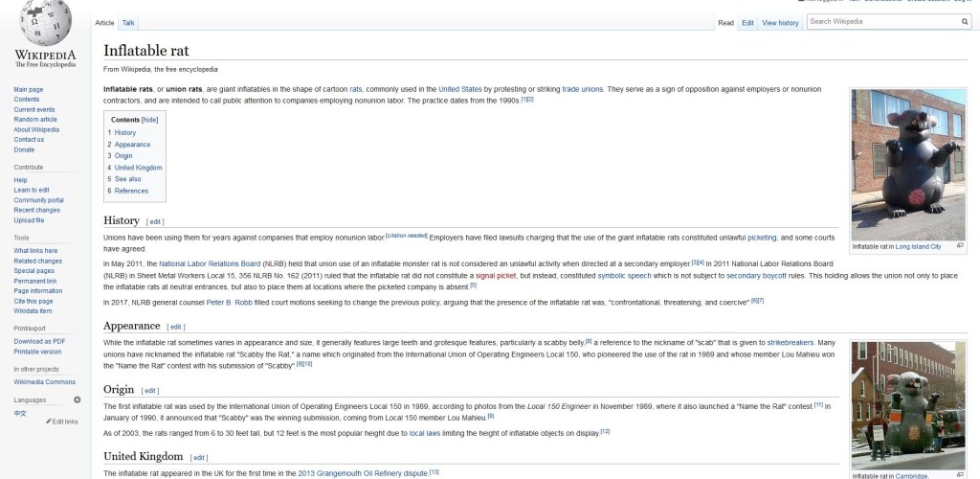
Task: Jump to Appearance in contents list
Action: click(x=132, y=145)
